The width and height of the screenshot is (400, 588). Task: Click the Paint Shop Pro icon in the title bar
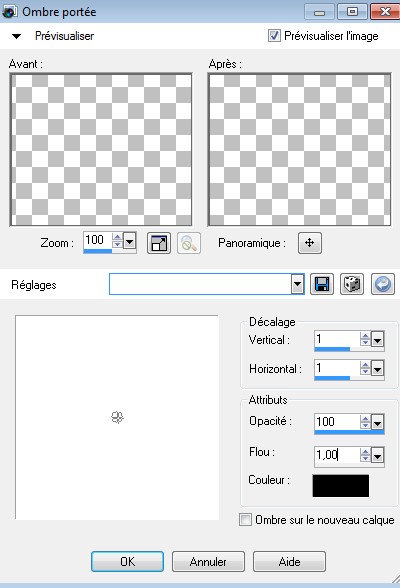tap(9, 12)
